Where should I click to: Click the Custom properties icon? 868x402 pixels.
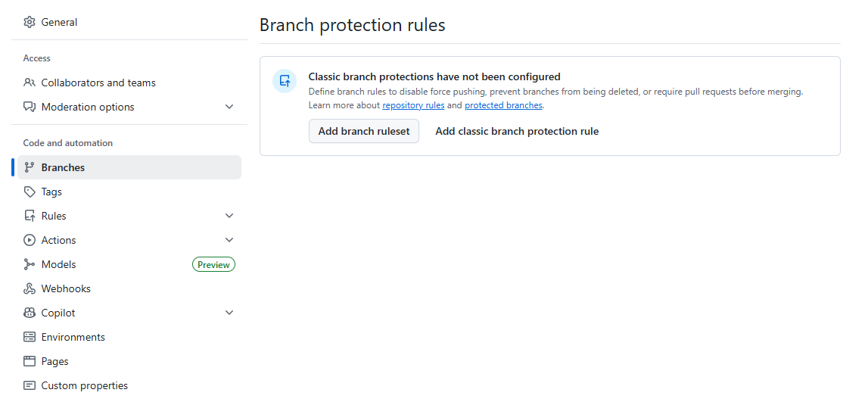[x=30, y=385]
